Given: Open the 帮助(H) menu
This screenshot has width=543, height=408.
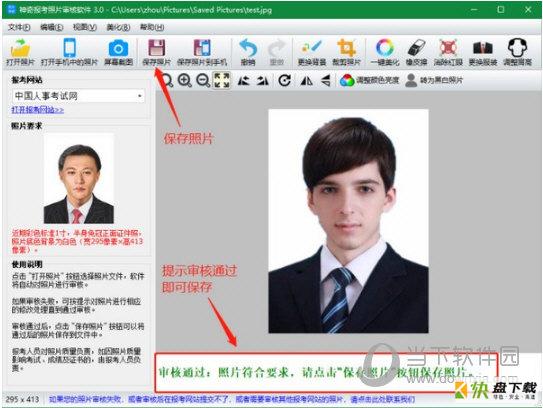Looking at the screenshot, I should tap(152, 27).
